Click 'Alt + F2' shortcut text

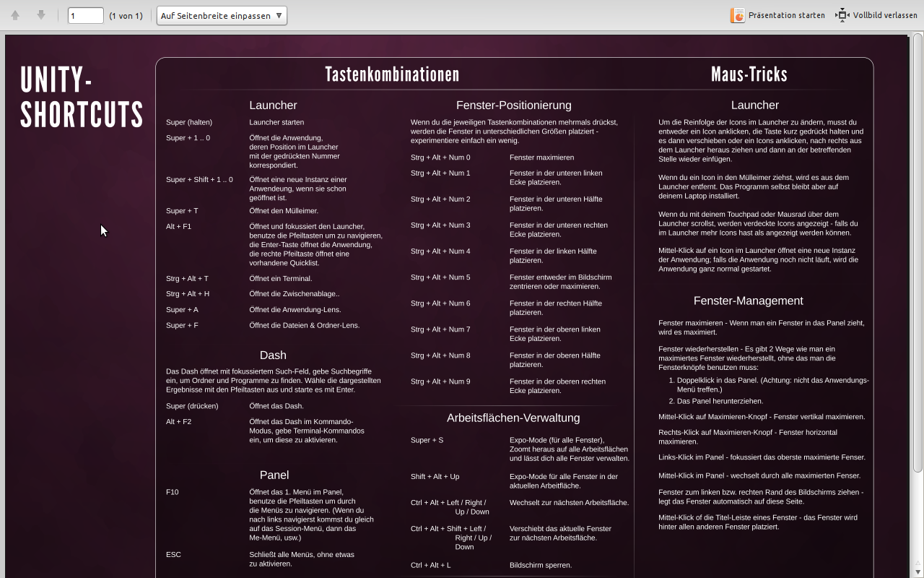coord(178,421)
